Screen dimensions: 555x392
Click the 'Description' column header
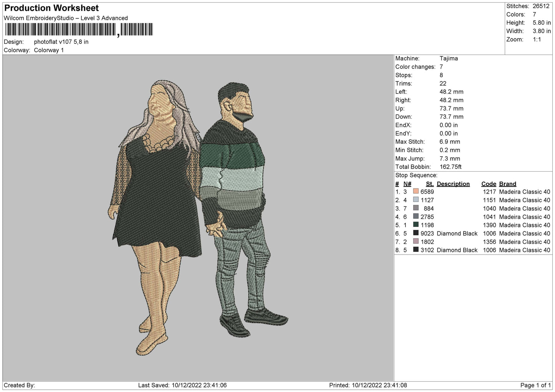453,184
